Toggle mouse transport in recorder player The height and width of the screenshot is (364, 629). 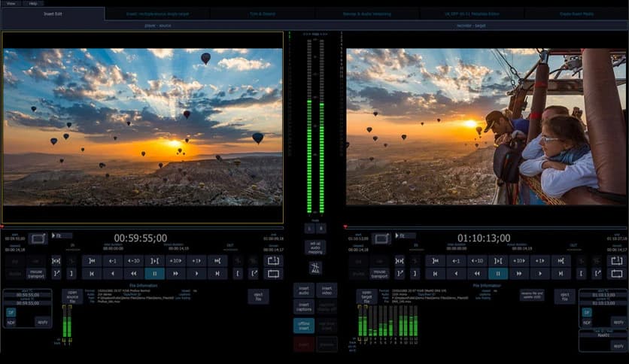[379, 274]
